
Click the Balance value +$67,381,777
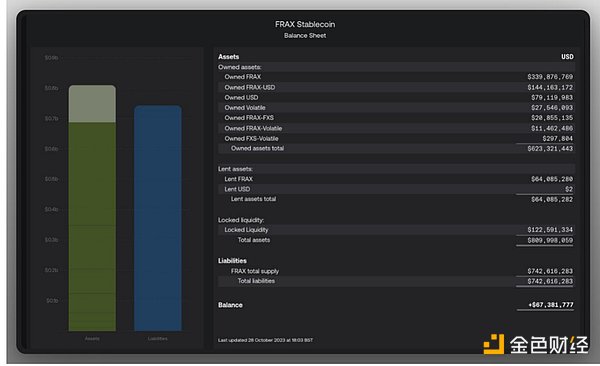(x=551, y=305)
